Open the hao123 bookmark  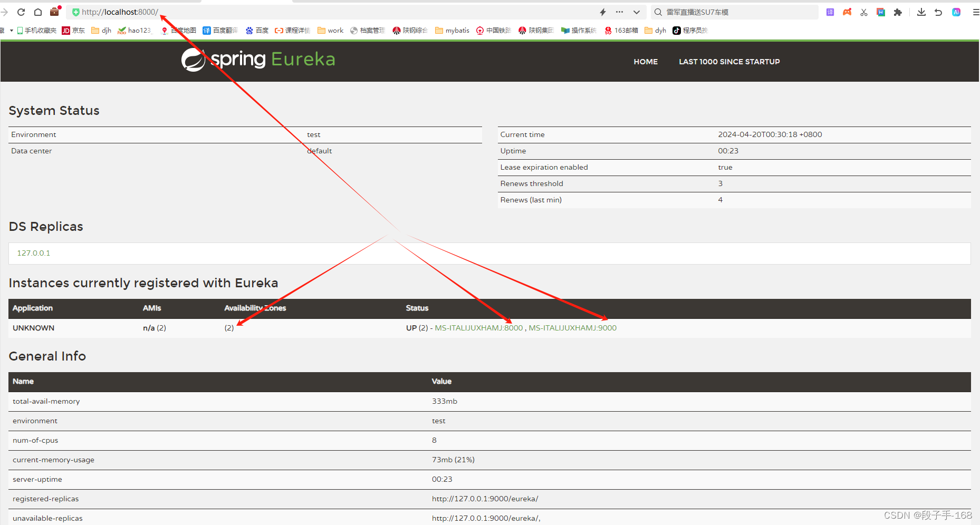pos(134,31)
